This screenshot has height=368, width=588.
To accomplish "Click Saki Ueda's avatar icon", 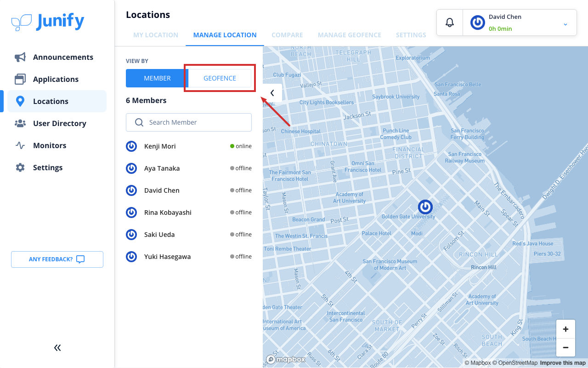I will click(131, 235).
